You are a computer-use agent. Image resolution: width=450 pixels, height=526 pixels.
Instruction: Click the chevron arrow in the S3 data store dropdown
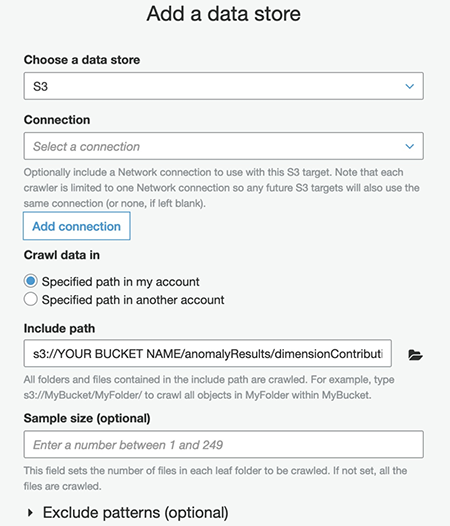[409, 87]
